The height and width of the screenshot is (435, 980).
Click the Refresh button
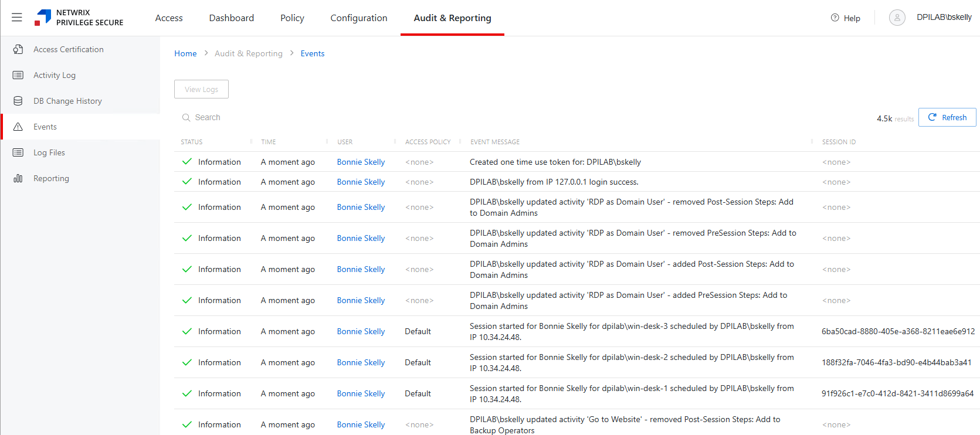tap(947, 117)
